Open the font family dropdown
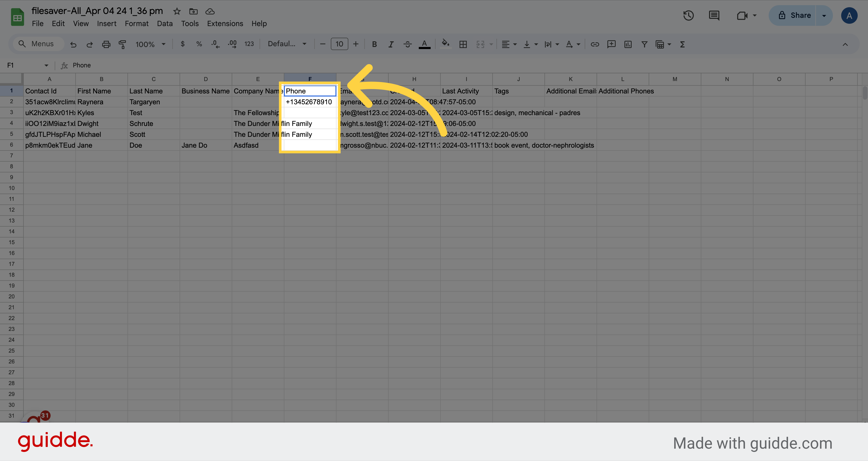Screen dimensions: 868x461 [287, 44]
